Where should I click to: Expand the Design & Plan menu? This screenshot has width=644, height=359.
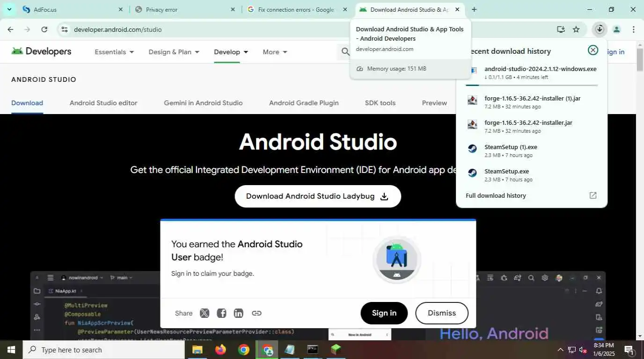point(174,52)
